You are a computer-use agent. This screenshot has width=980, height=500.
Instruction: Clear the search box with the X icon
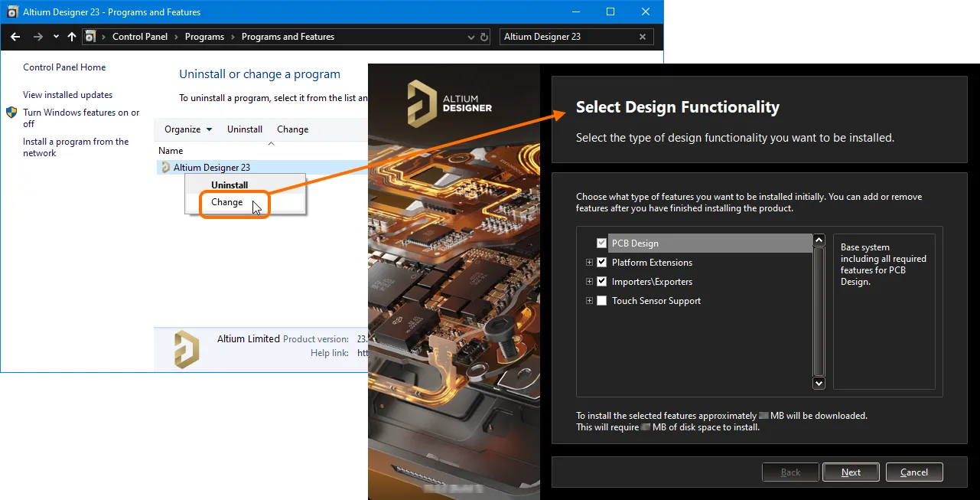pyautogui.click(x=643, y=37)
